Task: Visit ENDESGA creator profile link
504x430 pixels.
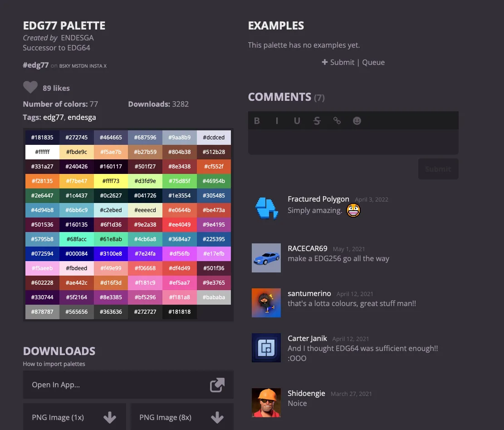Action: click(77, 38)
